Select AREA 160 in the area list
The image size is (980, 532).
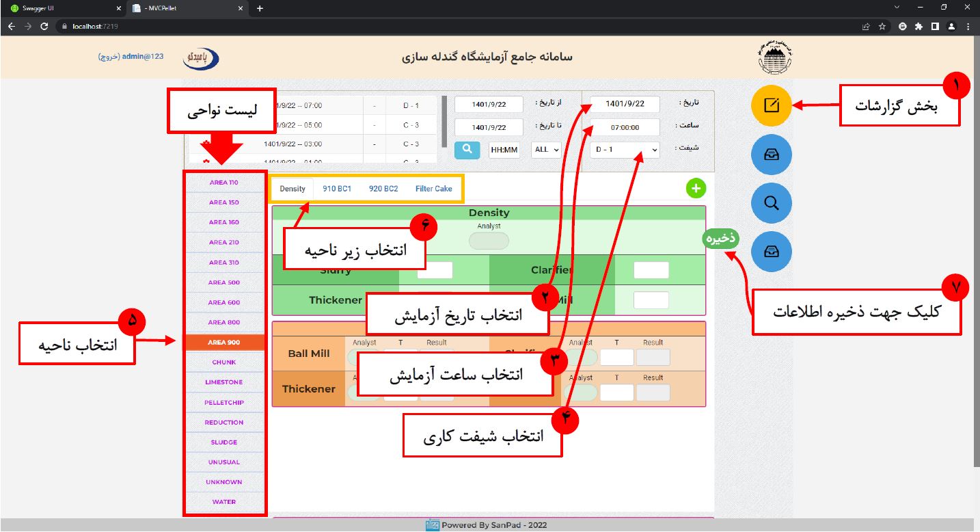click(x=223, y=222)
